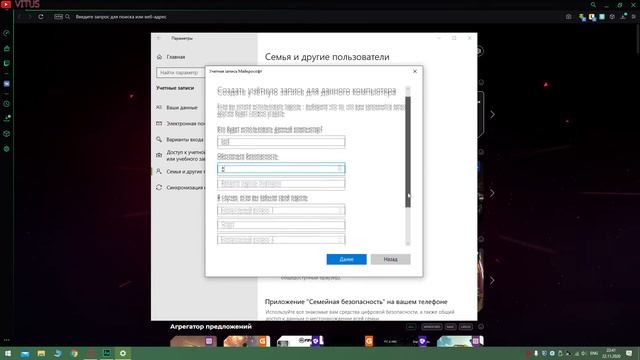Click the user name field in dialog

click(281, 142)
